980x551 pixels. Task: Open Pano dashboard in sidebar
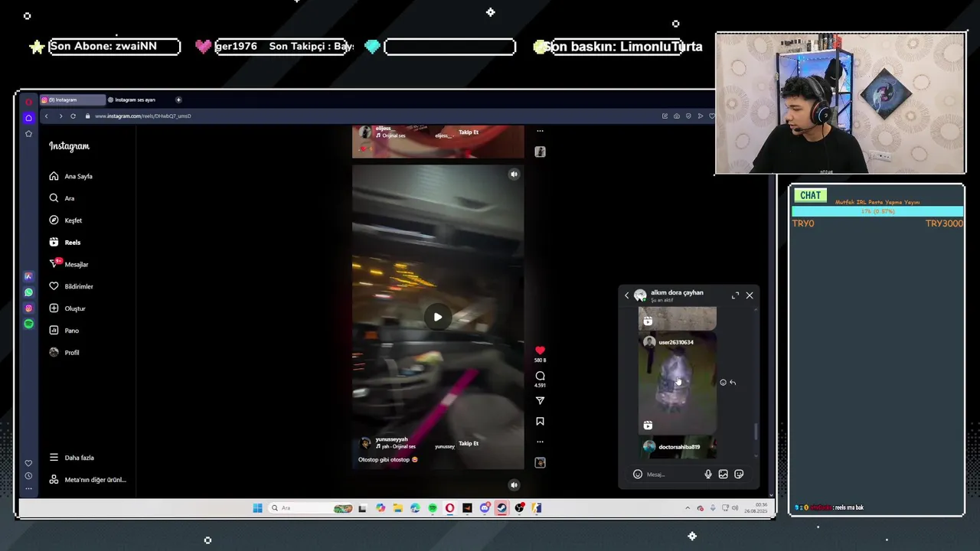[x=64, y=331]
